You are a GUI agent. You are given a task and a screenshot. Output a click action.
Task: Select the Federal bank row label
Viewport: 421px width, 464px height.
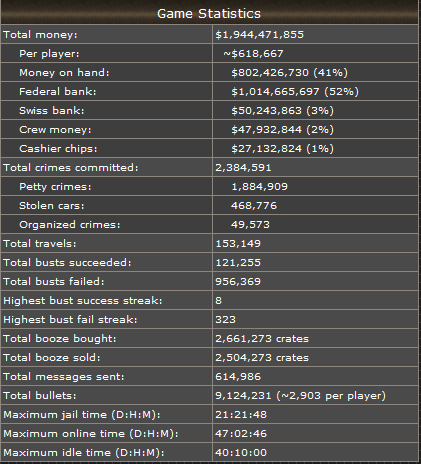(x=58, y=92)
